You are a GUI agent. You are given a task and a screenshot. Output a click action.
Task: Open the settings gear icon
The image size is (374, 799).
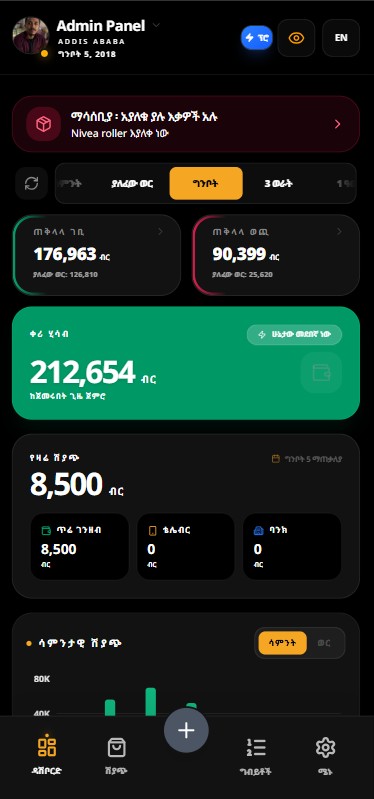[325, 748]
